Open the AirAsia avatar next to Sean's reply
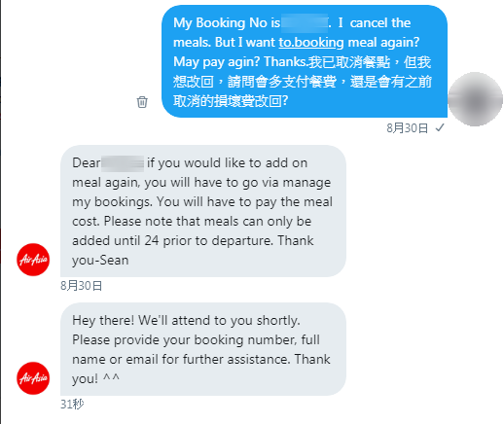The height and width of the screenshot is (424, 504). point(33,260)
